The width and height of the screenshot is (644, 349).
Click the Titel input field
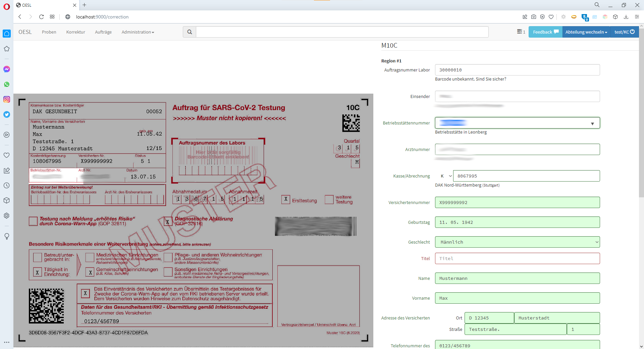pyautogui.click(x=517, y=258)
